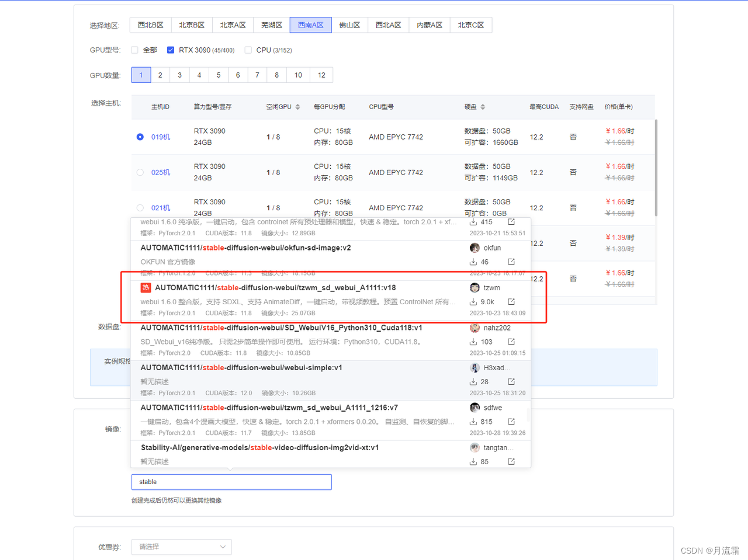Select region tab 北京A区
Screen dimensions: 748x560
pos(233,25)
